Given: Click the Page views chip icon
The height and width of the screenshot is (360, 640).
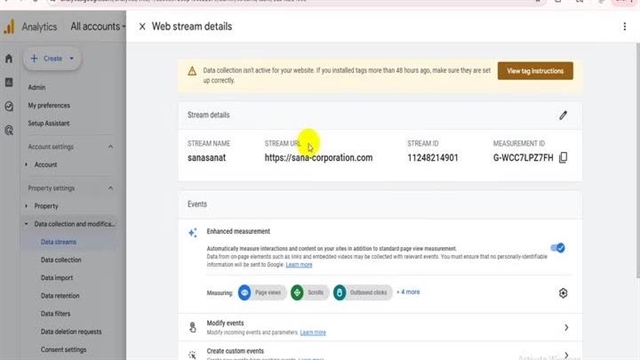Looking at the screenshot, I should tap(244, 293).
